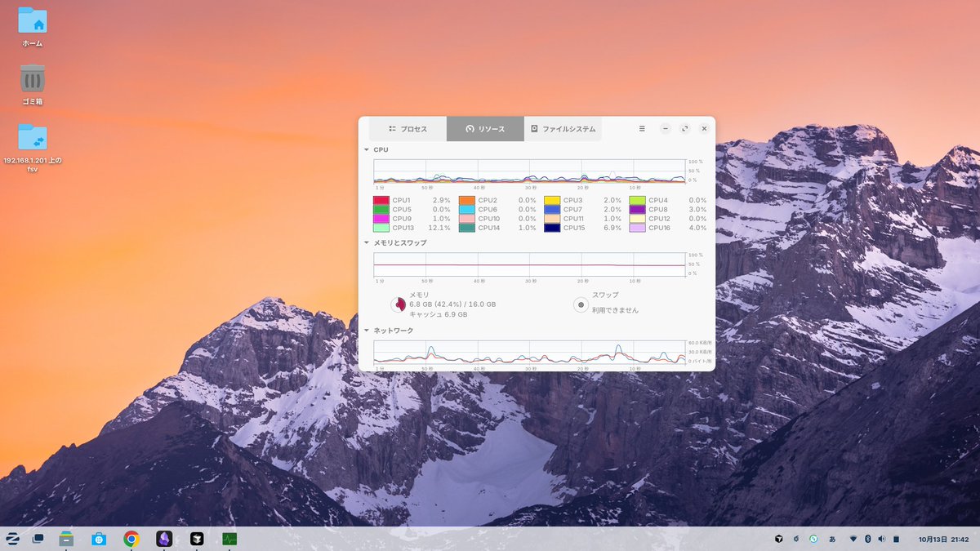Open the Files manager in the taskbar
Screen dimensions: 980x551
click(x=67, y=539)
